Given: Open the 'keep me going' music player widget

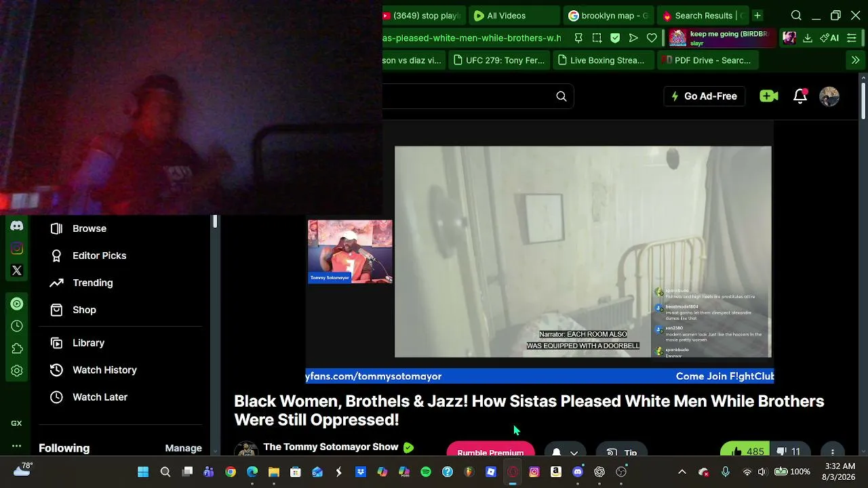Looking at the screenshot, I should (x=722, y=38).
